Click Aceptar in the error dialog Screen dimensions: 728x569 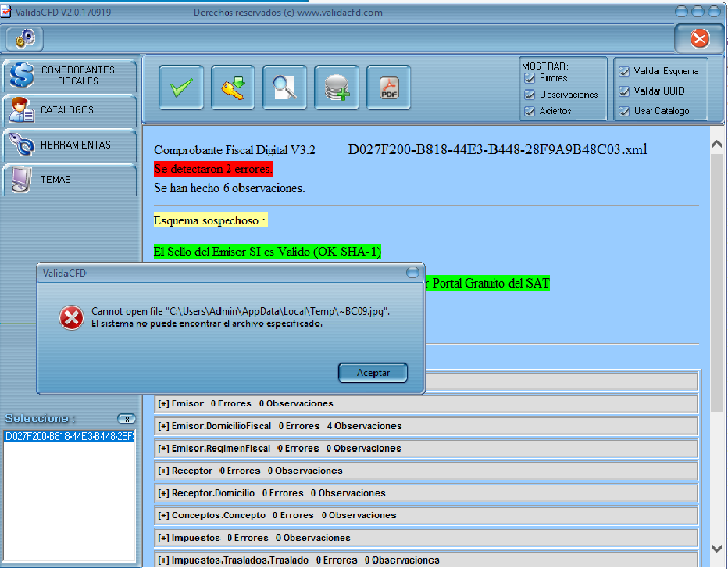point(373,373)
